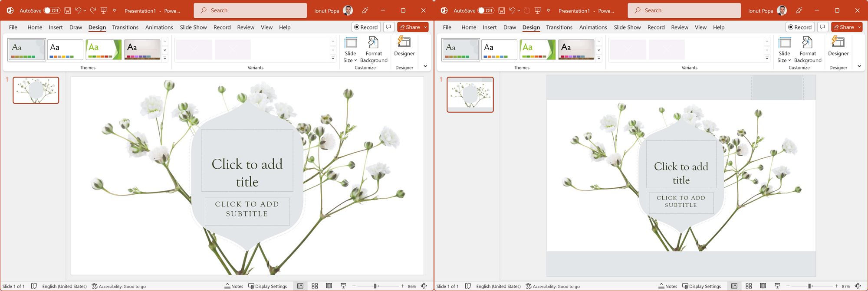
Task: Click pen/coming soon icon in right title bar
Action: [799, 10]
